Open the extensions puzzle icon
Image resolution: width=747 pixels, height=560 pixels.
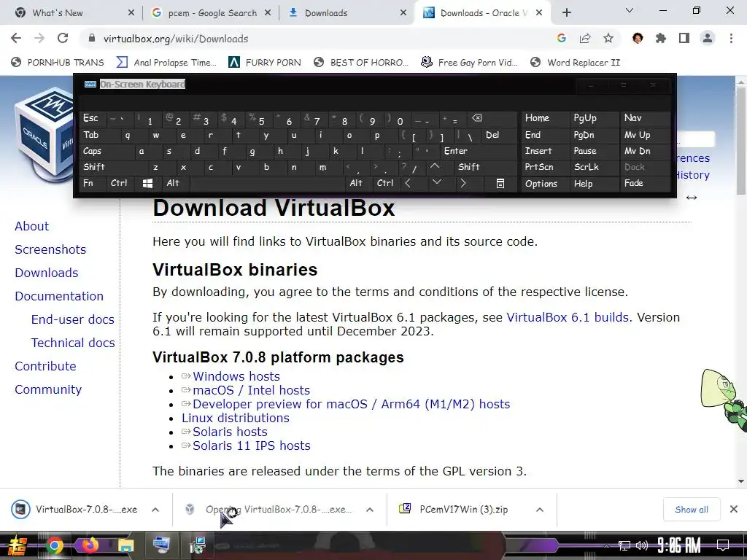click(660, 38)
